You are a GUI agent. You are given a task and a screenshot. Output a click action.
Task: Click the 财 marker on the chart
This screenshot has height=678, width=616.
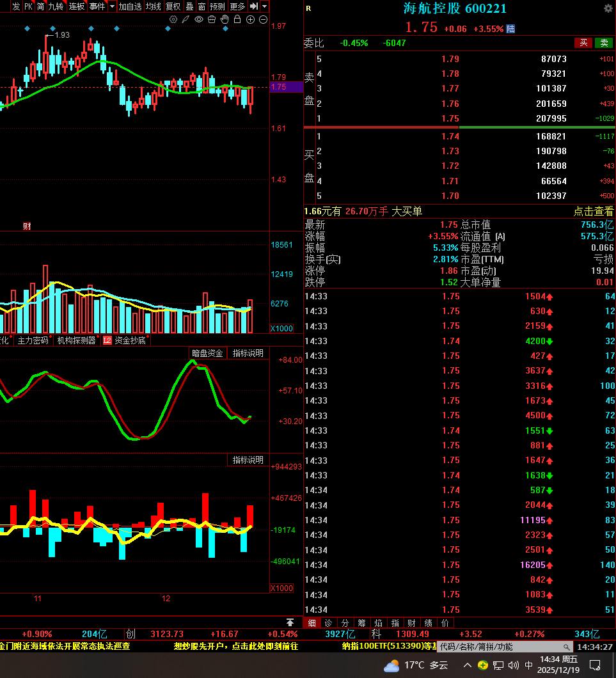coord(27,226)
